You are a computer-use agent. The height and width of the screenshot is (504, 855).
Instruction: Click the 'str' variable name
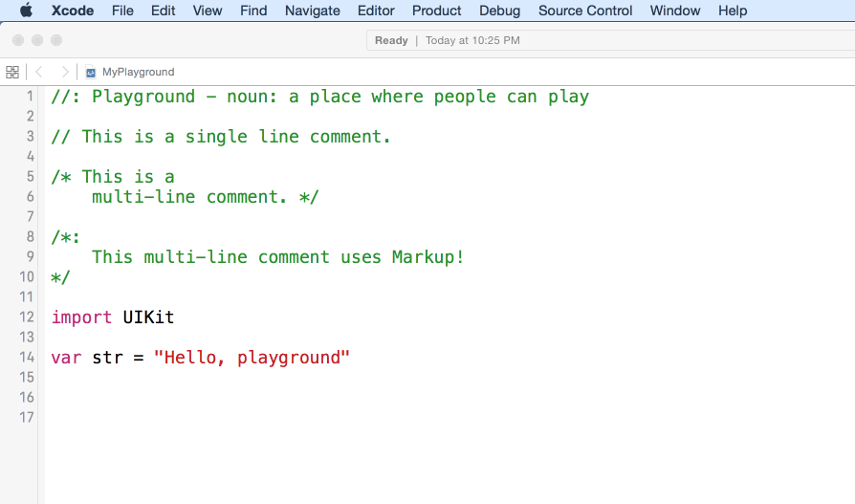point(107,358)
